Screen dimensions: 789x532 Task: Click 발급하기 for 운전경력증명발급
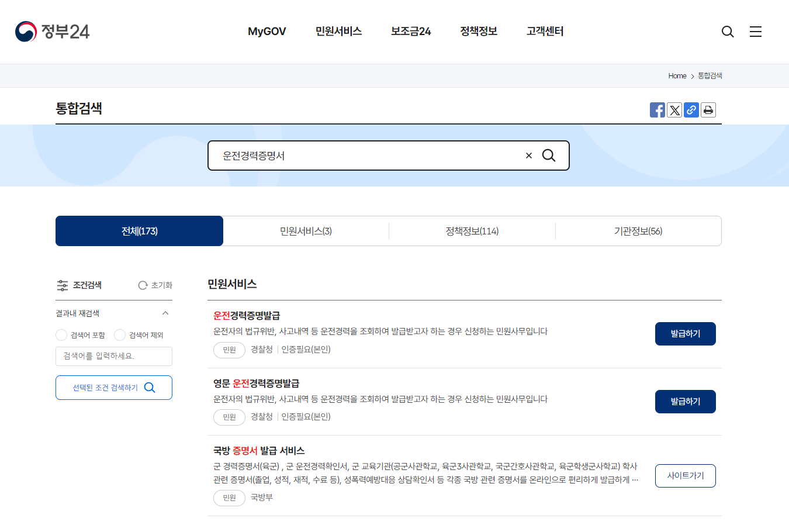pos(685,333)
